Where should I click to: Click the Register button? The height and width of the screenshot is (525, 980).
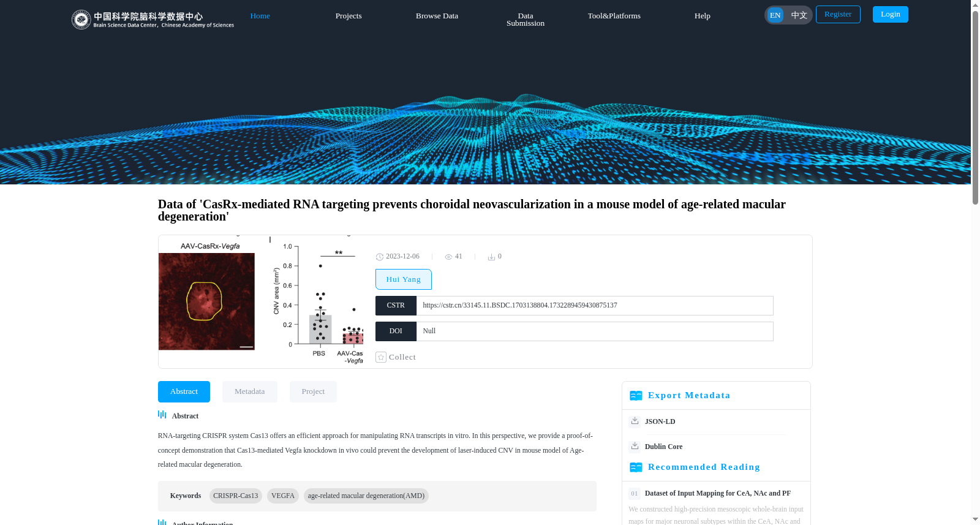(x=838, y=14)
